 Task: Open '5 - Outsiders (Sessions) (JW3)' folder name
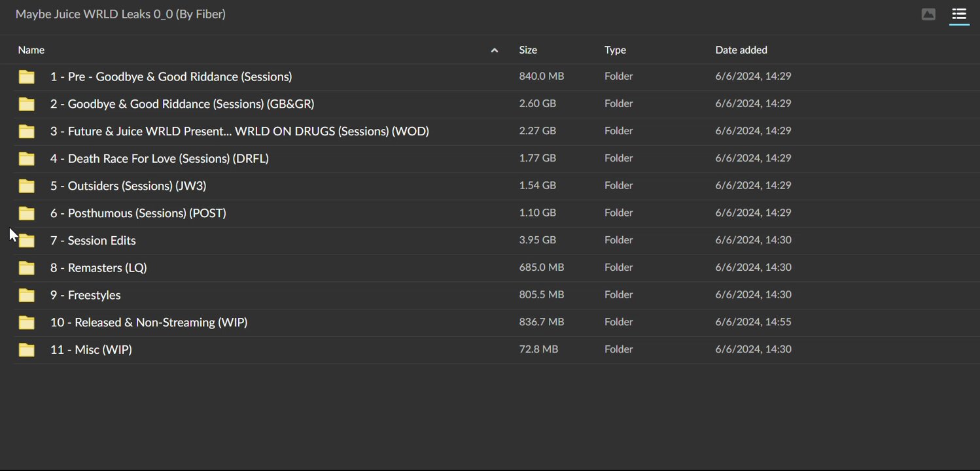[128, 186]
